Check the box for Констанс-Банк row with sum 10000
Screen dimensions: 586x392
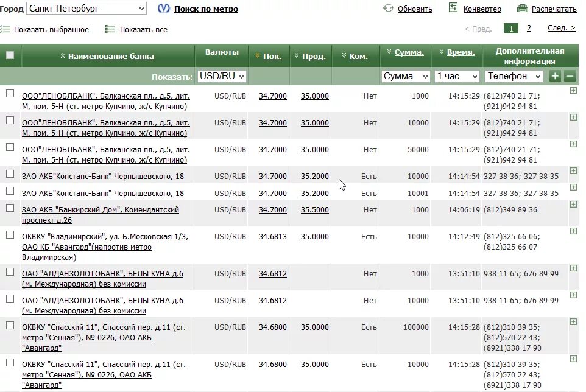pos(10,174)
